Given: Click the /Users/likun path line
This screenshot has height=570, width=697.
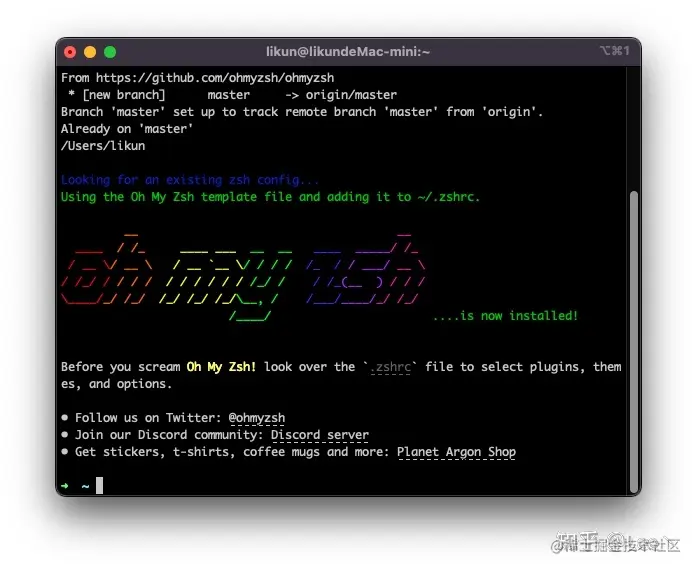Looking at the screenshot, I should [103, 146].
